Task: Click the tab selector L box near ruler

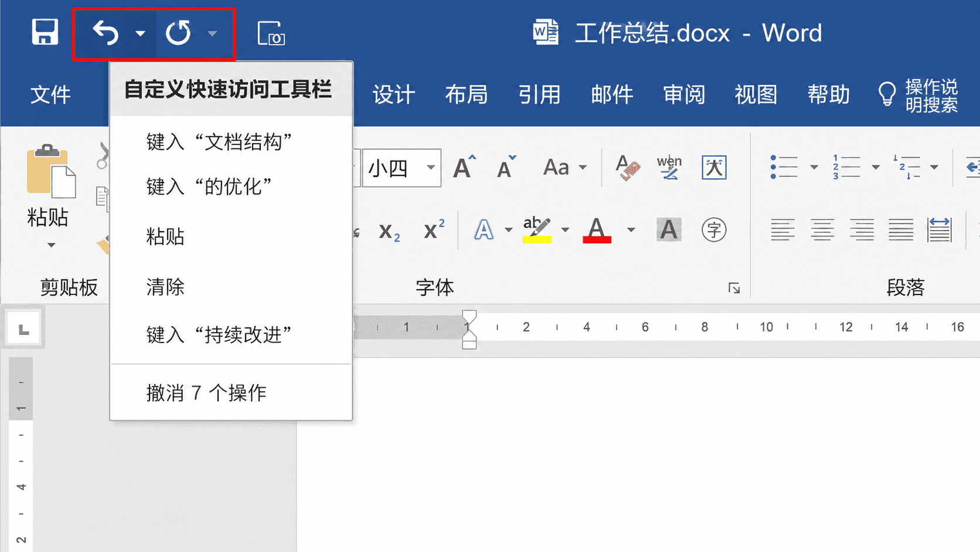Action: tap(23, 329)
